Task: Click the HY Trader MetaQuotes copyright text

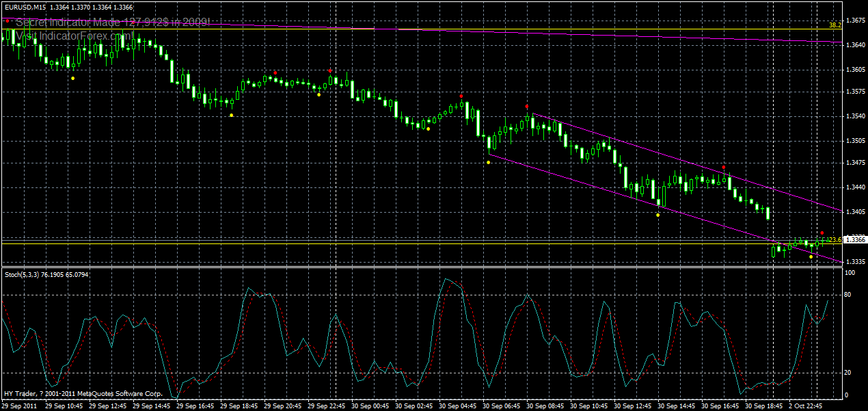Action: [82, 393]
